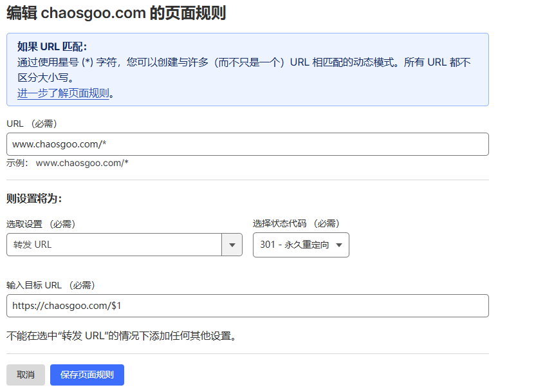Image resolution: width=545 pixels, height=392 pixels.
Task: Click the 则设置将为 section heading
Action: 34,198
